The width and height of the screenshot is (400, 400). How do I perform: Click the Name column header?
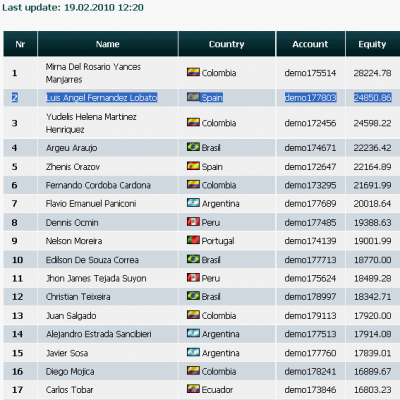[108, 44]
